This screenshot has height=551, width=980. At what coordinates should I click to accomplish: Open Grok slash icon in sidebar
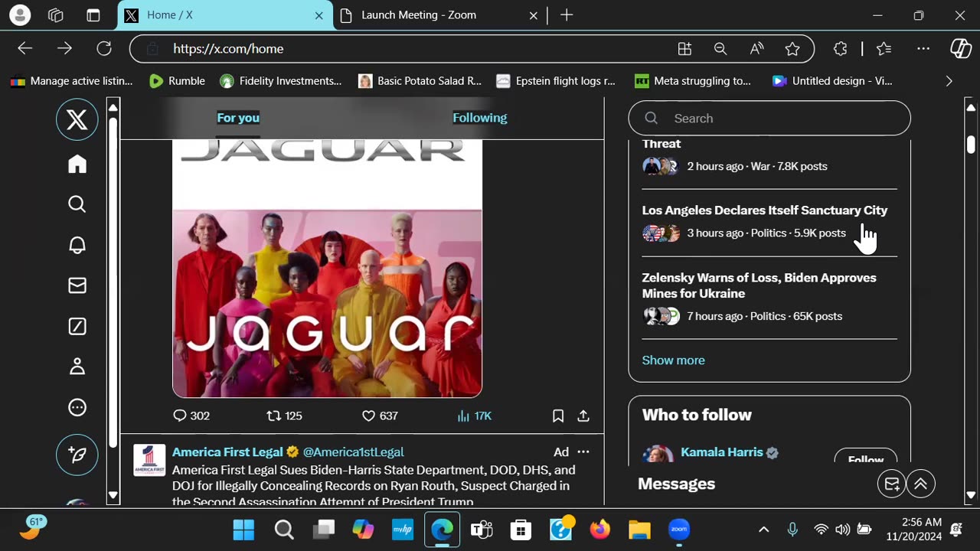77,327
